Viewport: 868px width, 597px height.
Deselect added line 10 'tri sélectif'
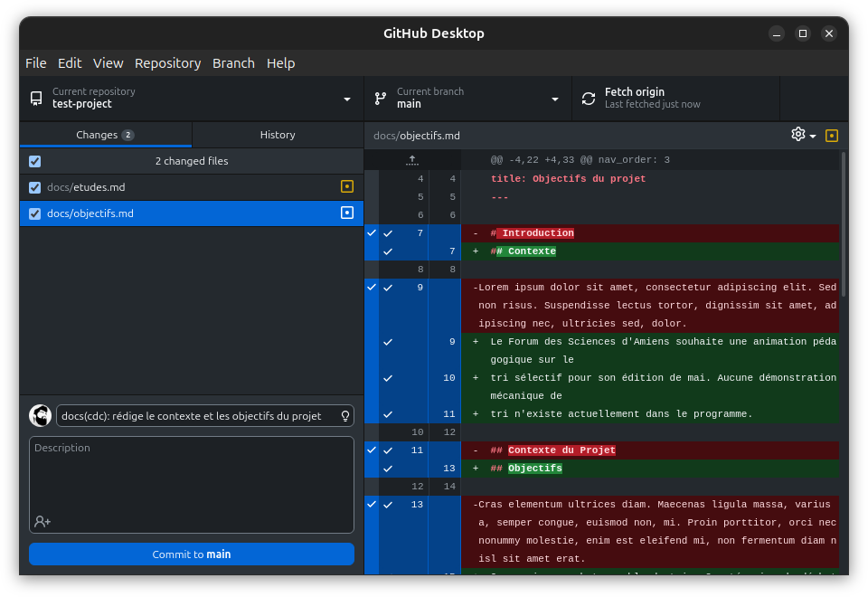[x=388, y=378]
